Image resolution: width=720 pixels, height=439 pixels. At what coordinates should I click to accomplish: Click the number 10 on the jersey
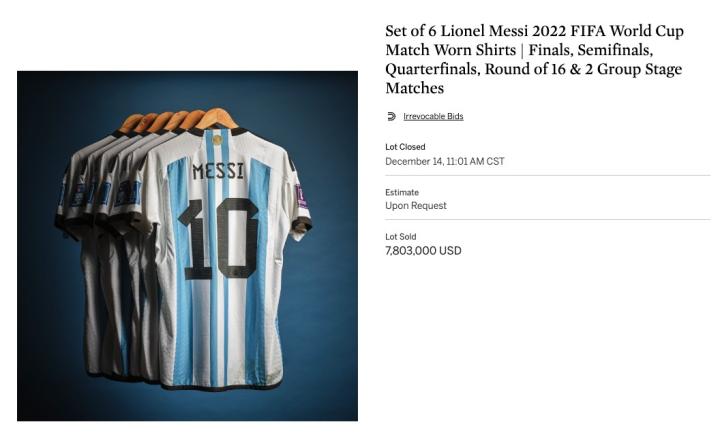pos(219,239)
